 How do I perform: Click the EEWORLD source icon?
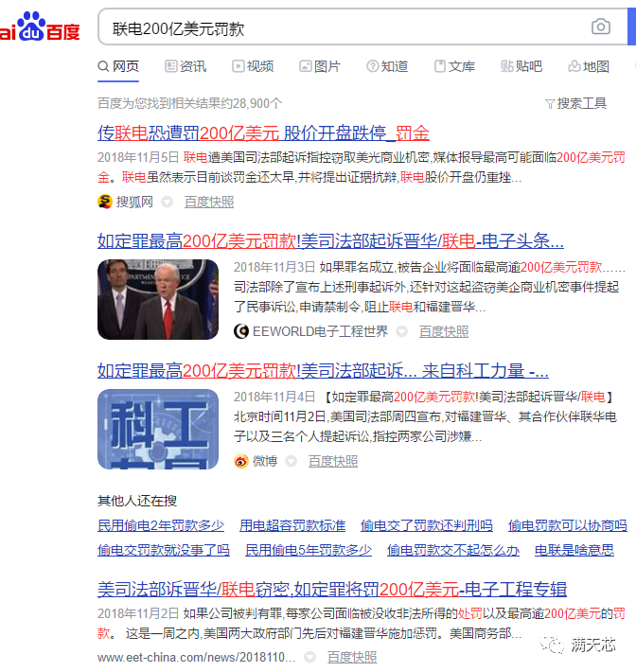point(241,331)
